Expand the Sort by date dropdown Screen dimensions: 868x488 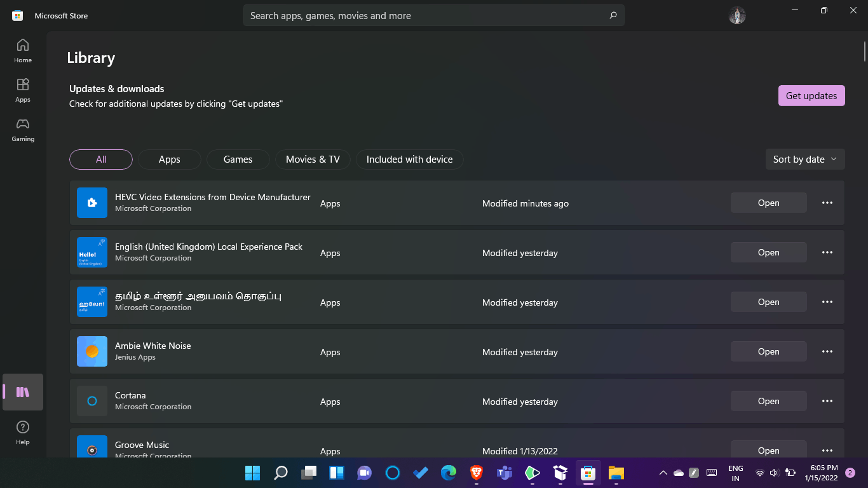coord(805,159)
